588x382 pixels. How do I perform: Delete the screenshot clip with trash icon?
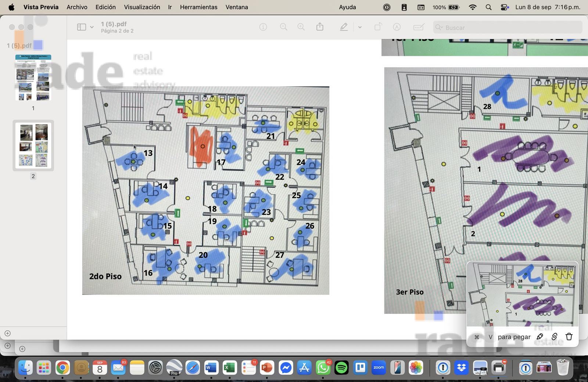[569, 336]
